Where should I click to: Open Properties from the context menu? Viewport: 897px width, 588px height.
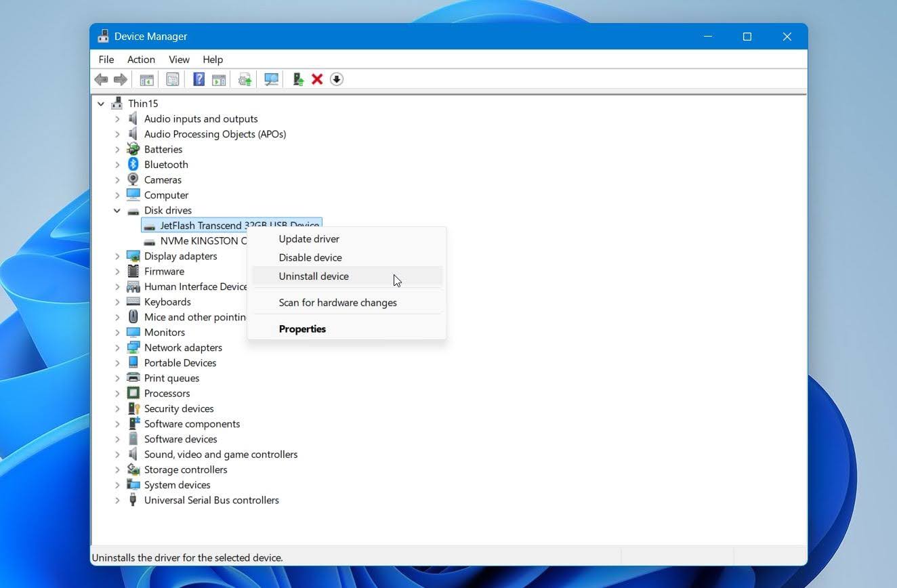347,329
